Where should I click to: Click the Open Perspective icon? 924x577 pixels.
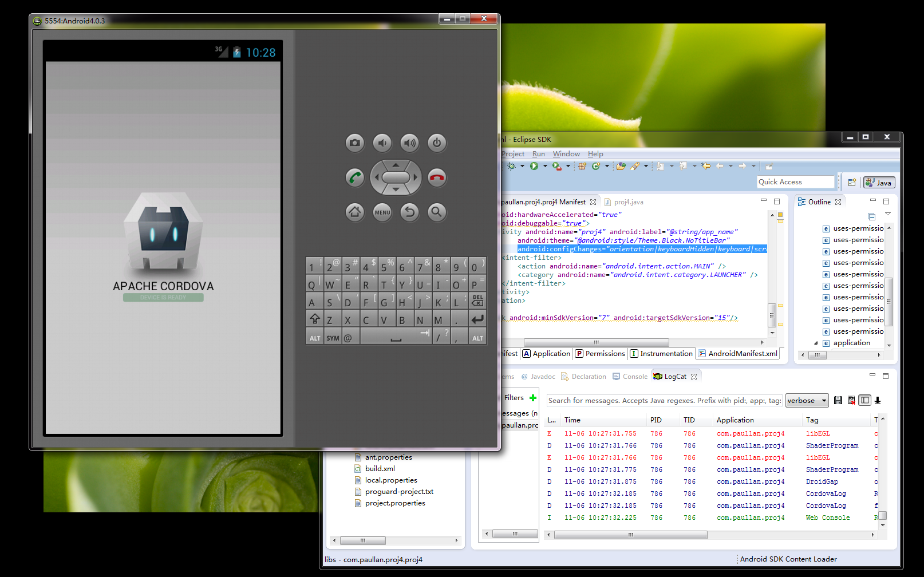[x=852, y=183]
